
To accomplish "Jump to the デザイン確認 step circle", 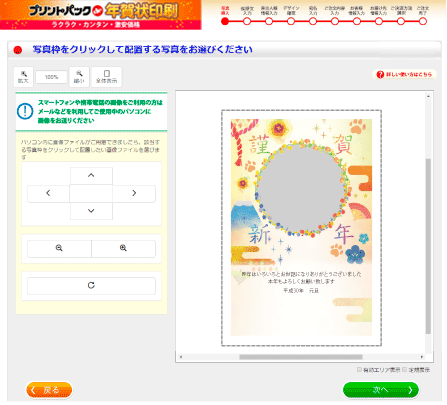I will pyautogui.click(x=291, y=21).
